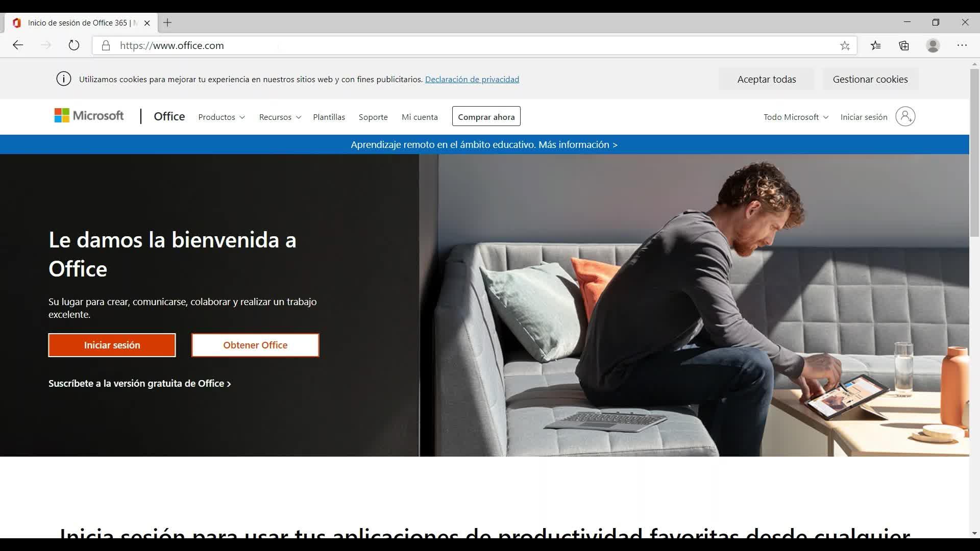This screenshot has height=551, width=980.
Task: Open the favorites list icon
Action: pyautogui.click(x=876, y=45)
